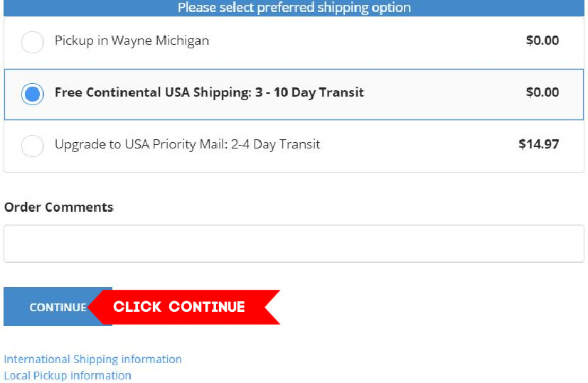Click the "3 - 10 Day Transit" text

(311, 92)
